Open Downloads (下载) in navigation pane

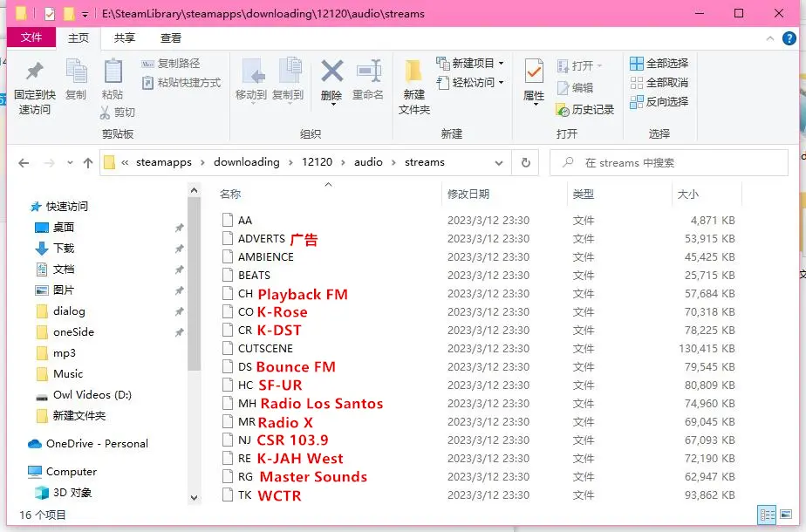tap(54, 249)
